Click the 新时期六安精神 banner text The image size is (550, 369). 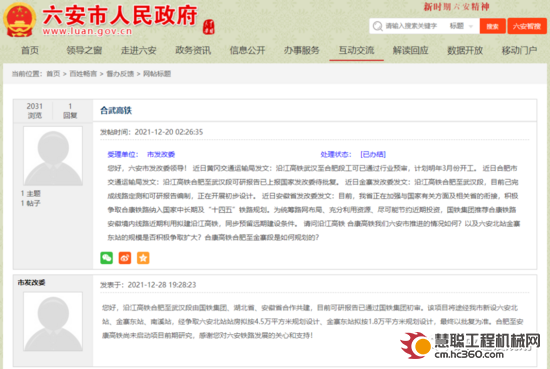click(x=456, y=7)
